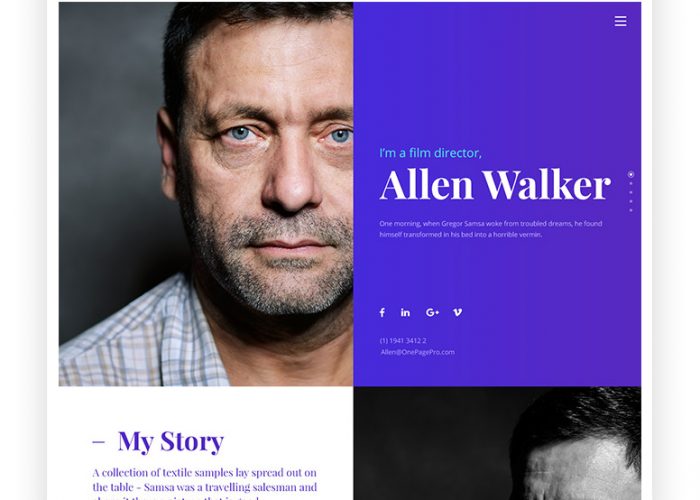Click the textile samples story paragraph

[x=205, y=483]
